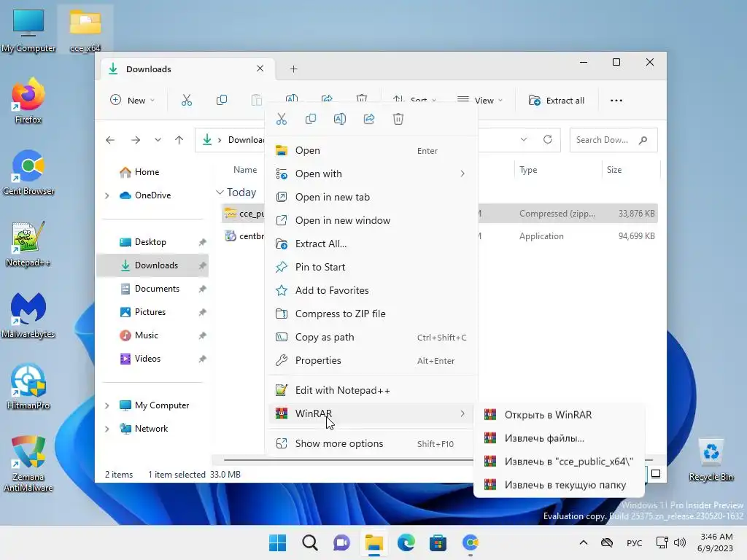This screenshot has height=560, width=747.
Task: Choose Extract All... in context menu
Action: (371, 244)
